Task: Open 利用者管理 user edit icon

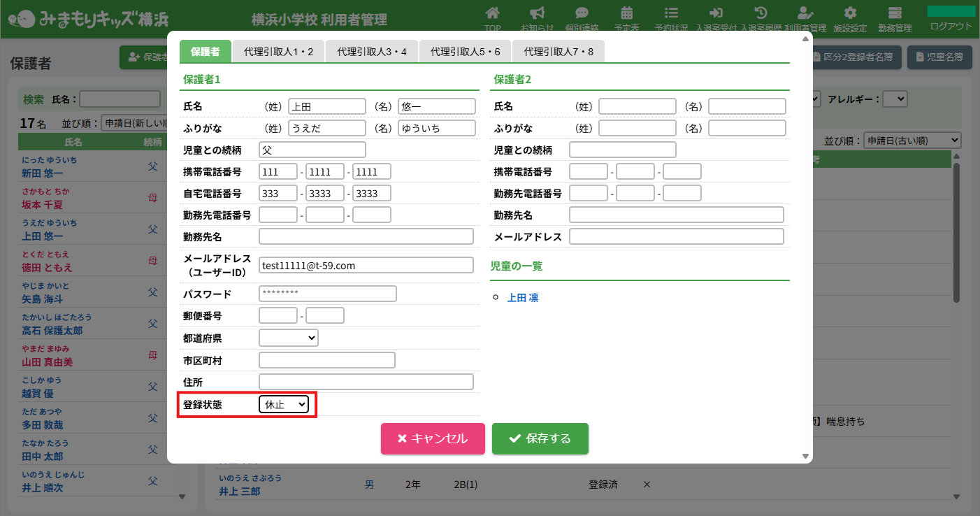Action: point(805,14)
